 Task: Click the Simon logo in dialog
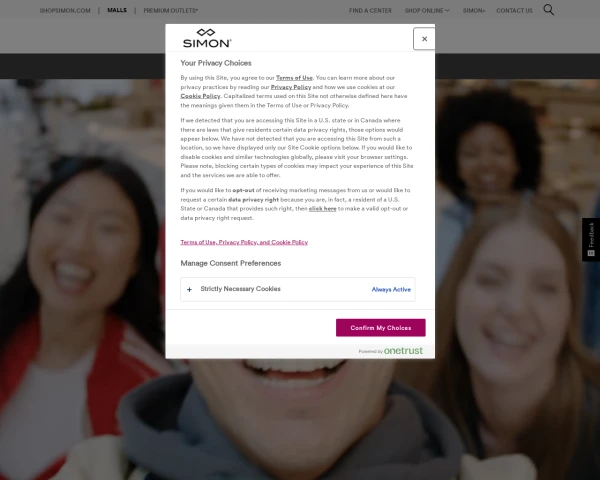pyautogui.click(x=207, y=38)
